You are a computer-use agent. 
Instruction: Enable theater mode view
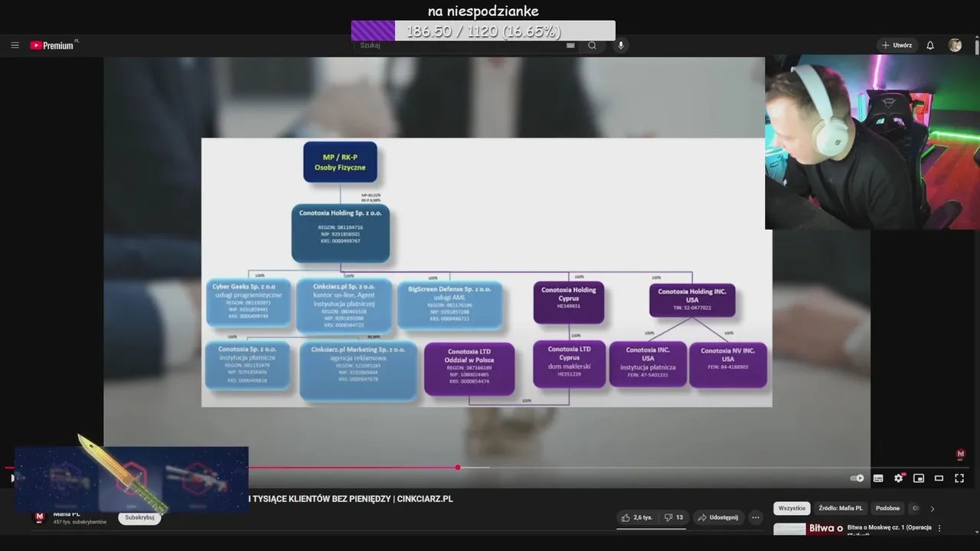click(x=939, y=478)
